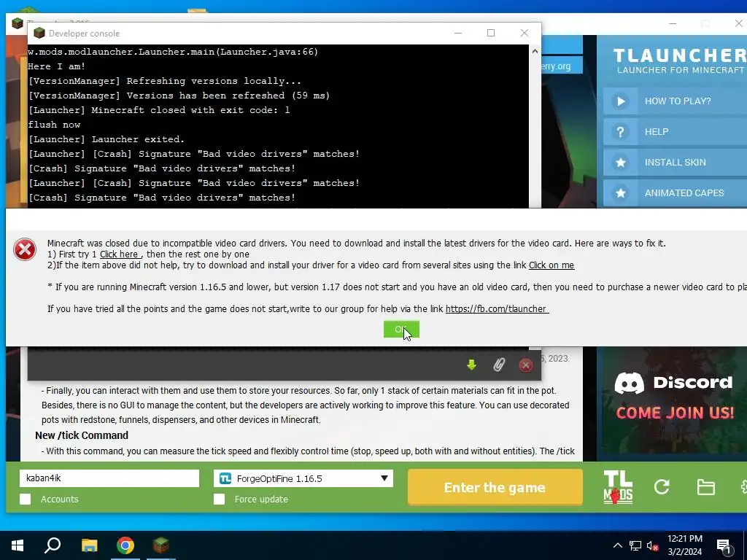Click the paperclip icon in Developer console
Screen dimensions: 747x560
click(499, 365)
